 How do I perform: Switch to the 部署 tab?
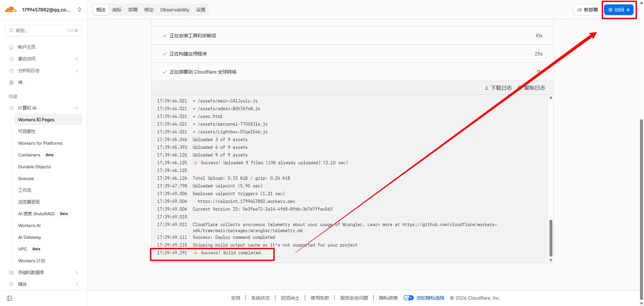pos(133,10)
